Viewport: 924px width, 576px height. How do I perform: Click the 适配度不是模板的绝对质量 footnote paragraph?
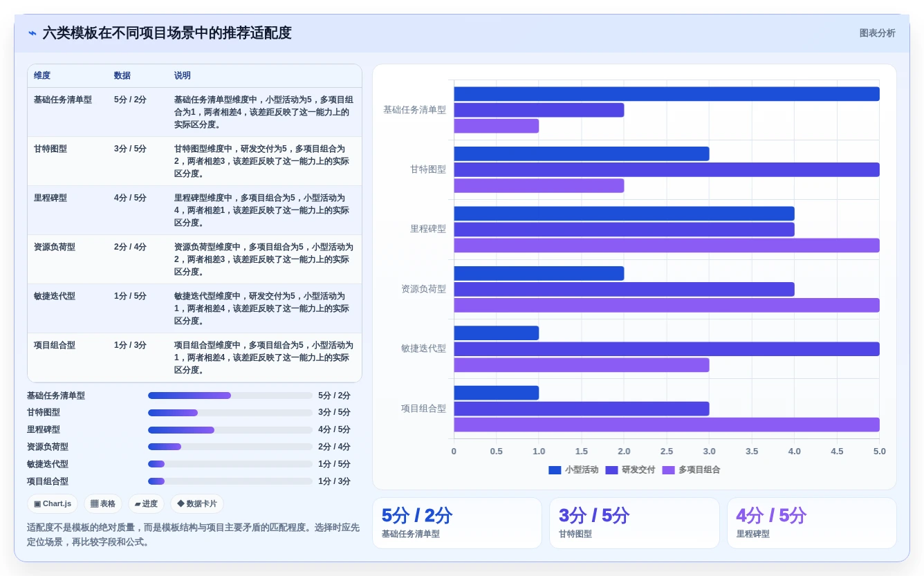coord(194,535)
